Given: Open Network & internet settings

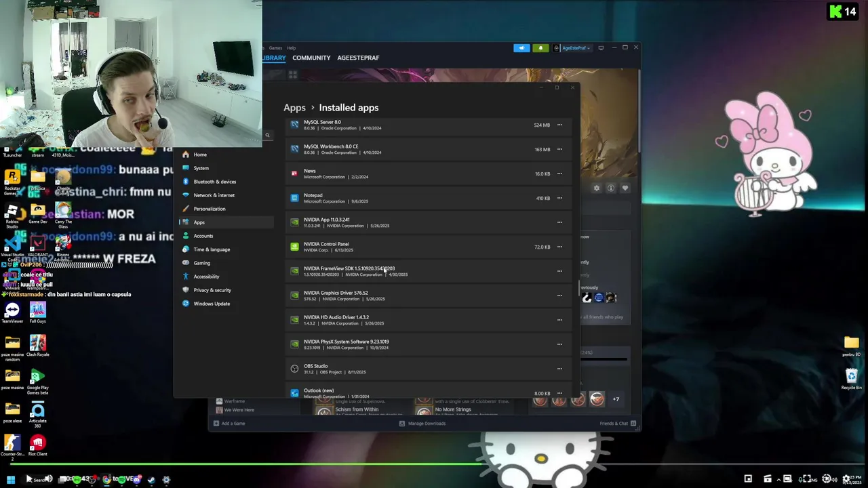Looking at the screenshot, I should point(226,195).
